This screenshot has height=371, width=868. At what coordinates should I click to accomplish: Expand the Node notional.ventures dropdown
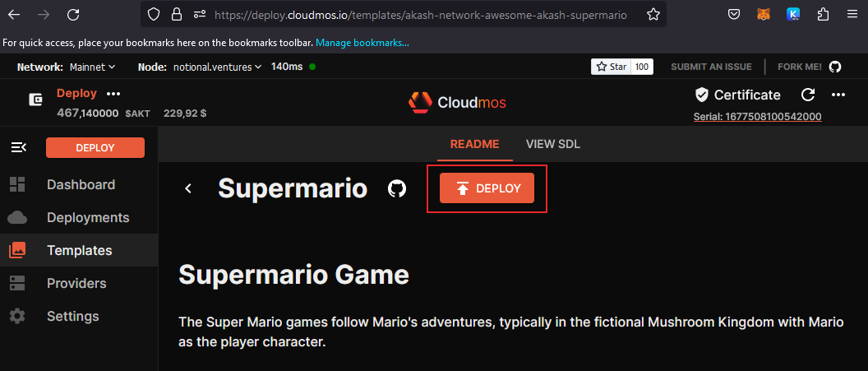[x=217, y=67]
